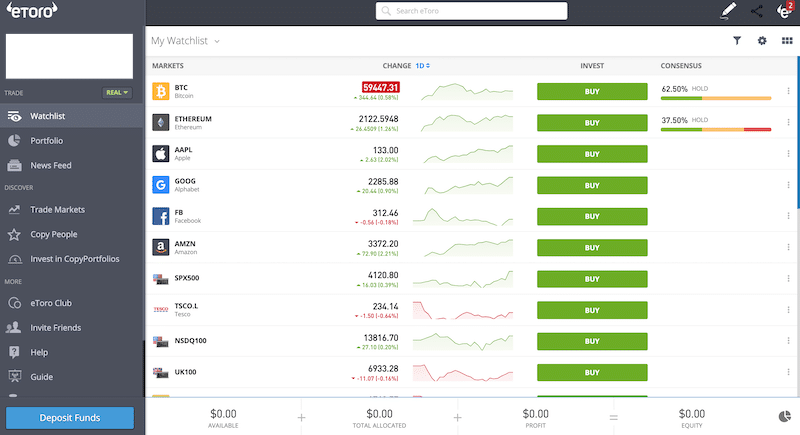Buy BTC with its BUY button
Screen dimensions: 800x435
point(592,92)
